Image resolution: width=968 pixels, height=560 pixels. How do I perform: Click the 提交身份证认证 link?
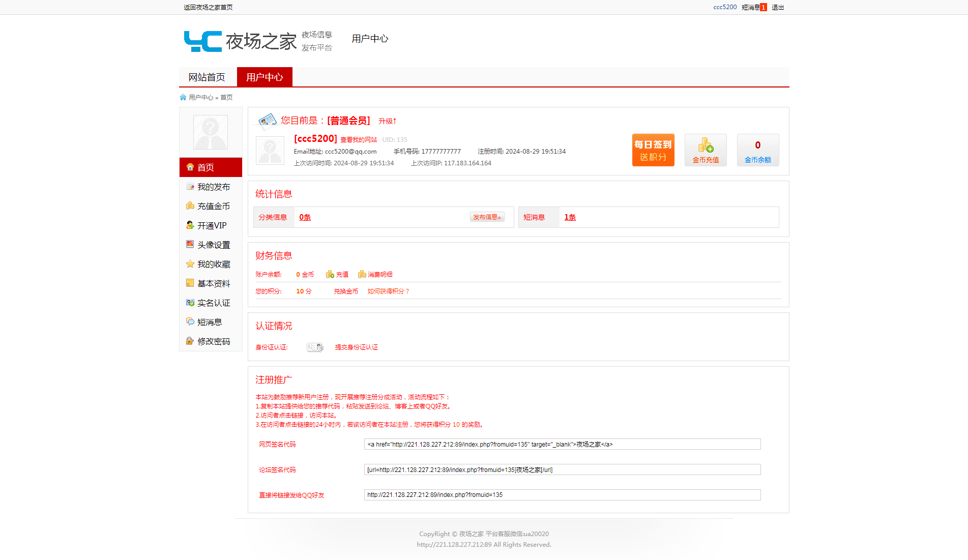356,347
